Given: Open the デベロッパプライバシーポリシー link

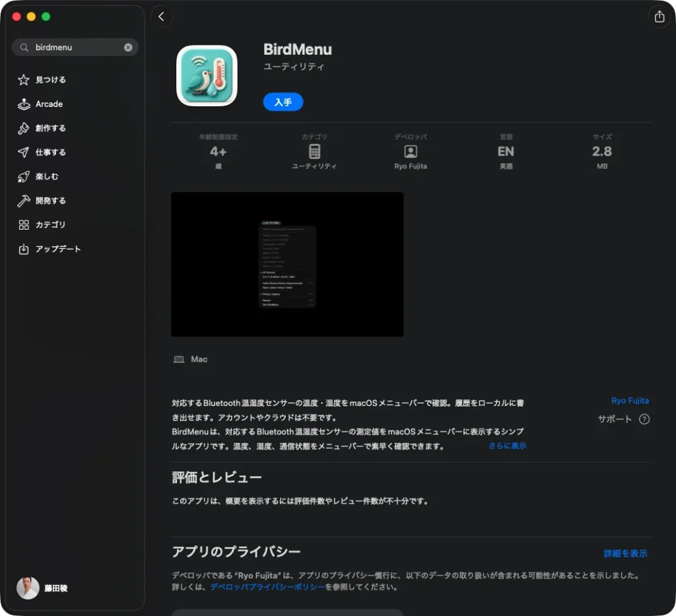Looking at the screenshot, I should pyautogui.click(x=267, y=587).
